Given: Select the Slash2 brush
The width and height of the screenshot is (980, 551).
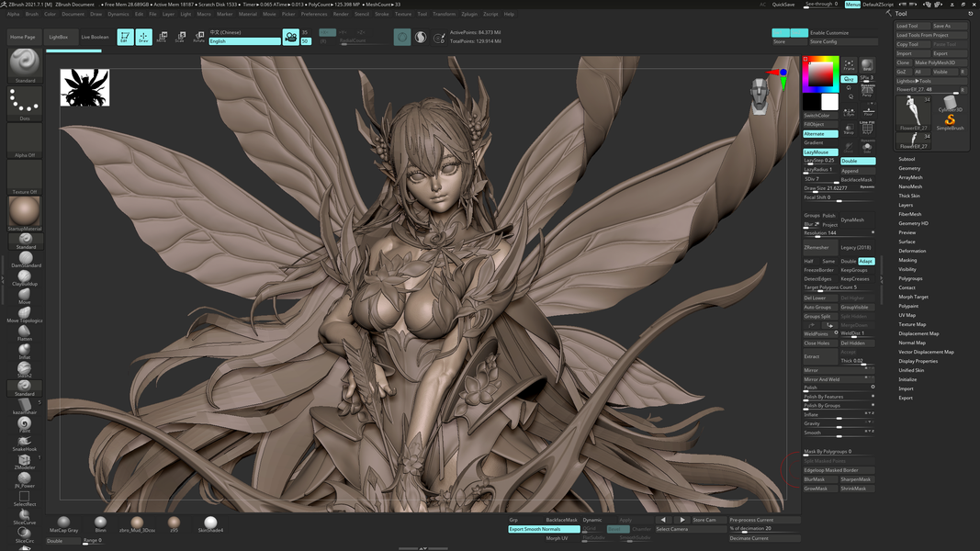Looking at the screenshot, I should click(x=25, y=370).
